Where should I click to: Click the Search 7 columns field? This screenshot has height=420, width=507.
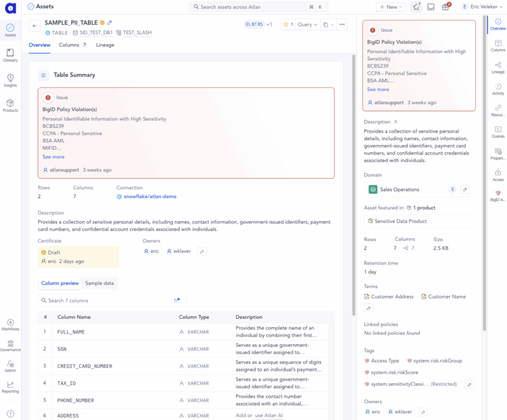point(109,301)
